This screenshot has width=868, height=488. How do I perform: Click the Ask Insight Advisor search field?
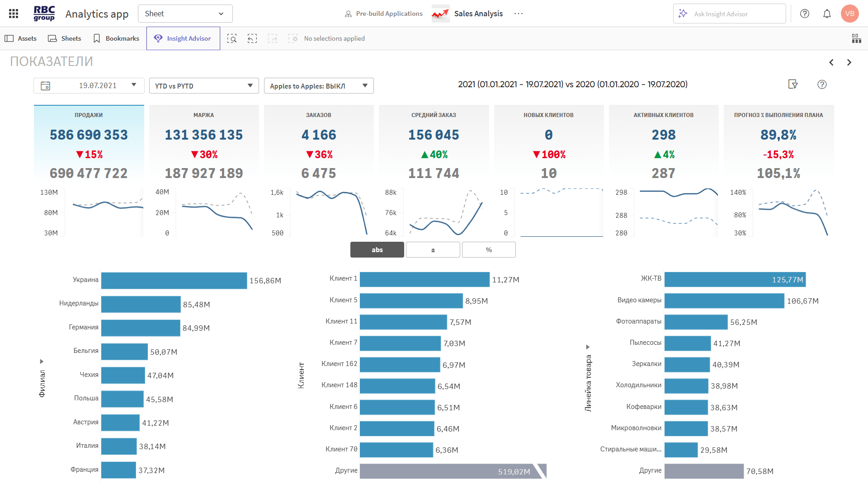tap(730, 14)
